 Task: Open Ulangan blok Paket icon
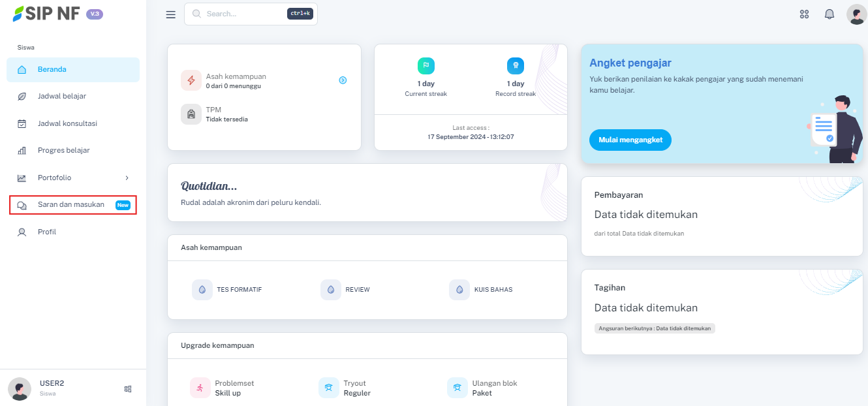[x=457, y=388]
